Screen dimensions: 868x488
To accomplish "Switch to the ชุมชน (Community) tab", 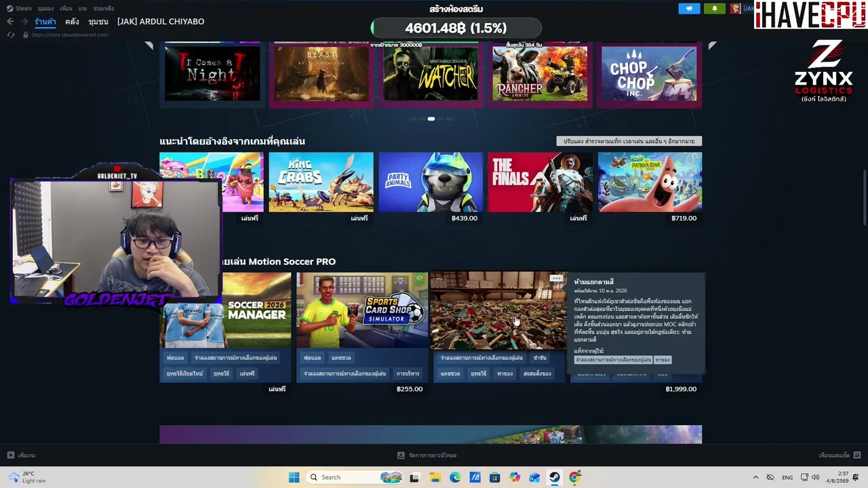I will pos(98,22).
